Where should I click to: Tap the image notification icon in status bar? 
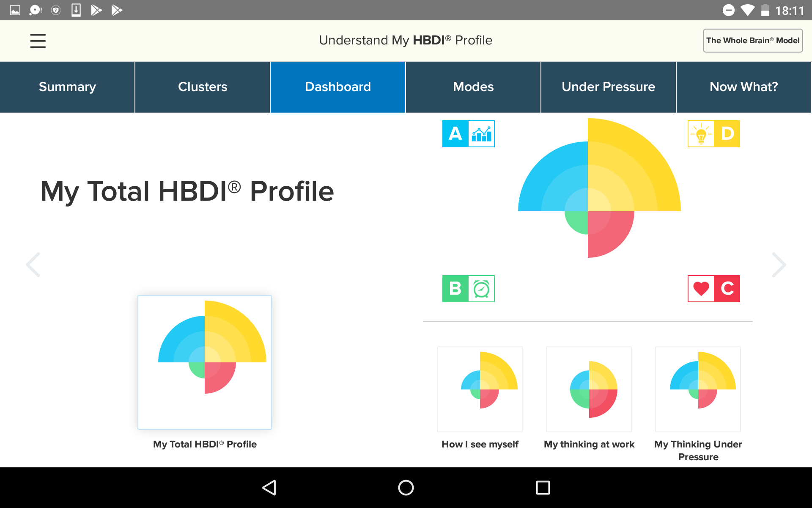point(15,10)
